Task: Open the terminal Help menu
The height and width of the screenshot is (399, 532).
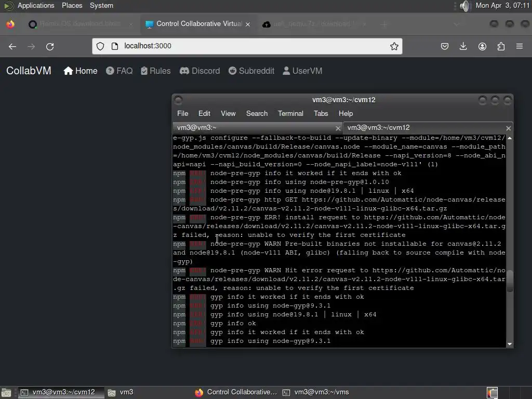Action: [x=345, y=114]
